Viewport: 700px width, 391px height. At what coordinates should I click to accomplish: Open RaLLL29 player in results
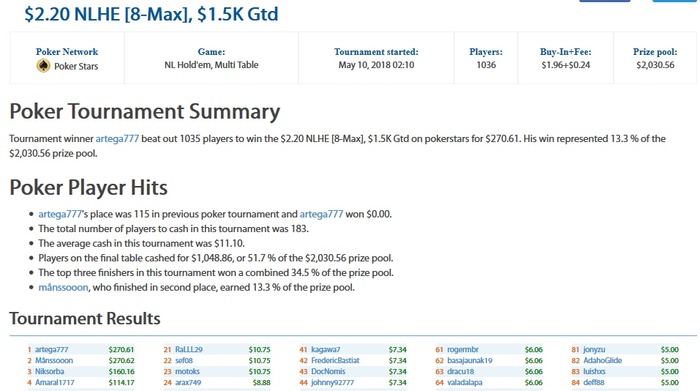coord(188,349)
